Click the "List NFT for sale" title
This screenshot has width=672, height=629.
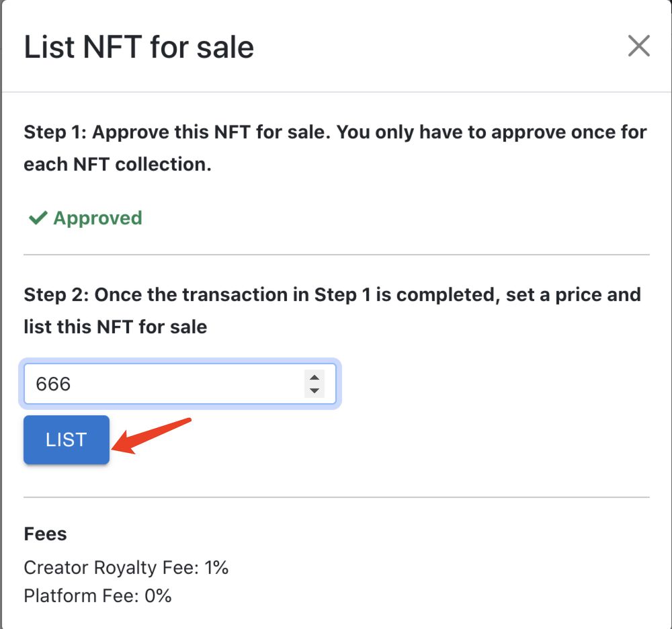click(139, 48)
